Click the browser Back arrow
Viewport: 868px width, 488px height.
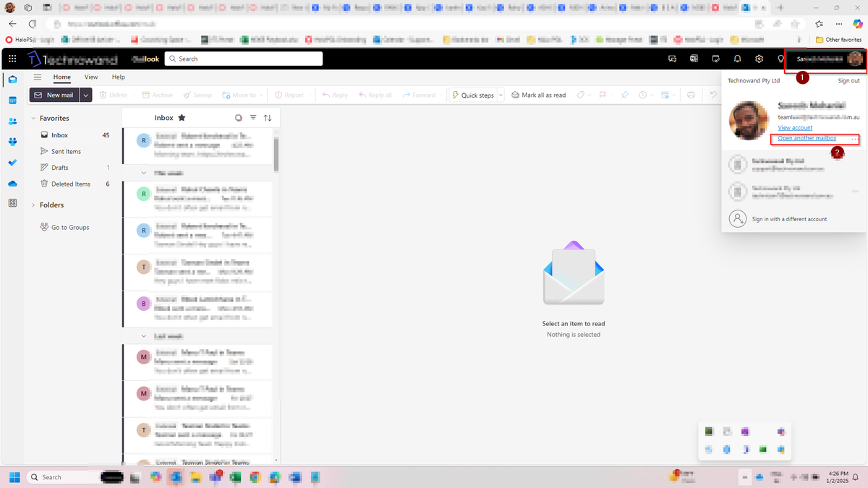click(12, 24)
